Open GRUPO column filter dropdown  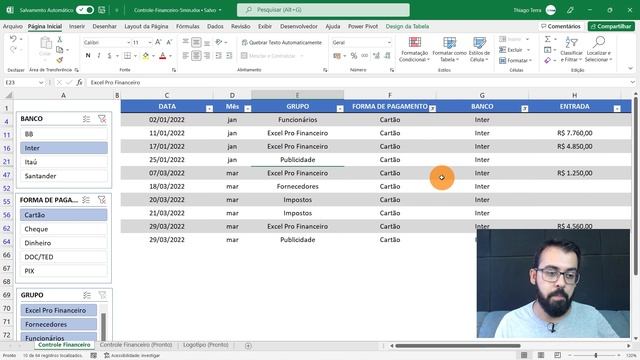340,109
